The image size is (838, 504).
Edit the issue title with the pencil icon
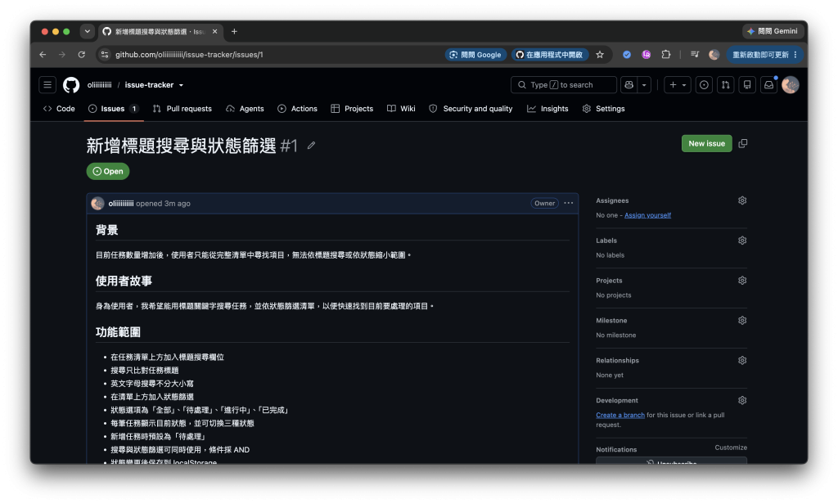[311, 146]
